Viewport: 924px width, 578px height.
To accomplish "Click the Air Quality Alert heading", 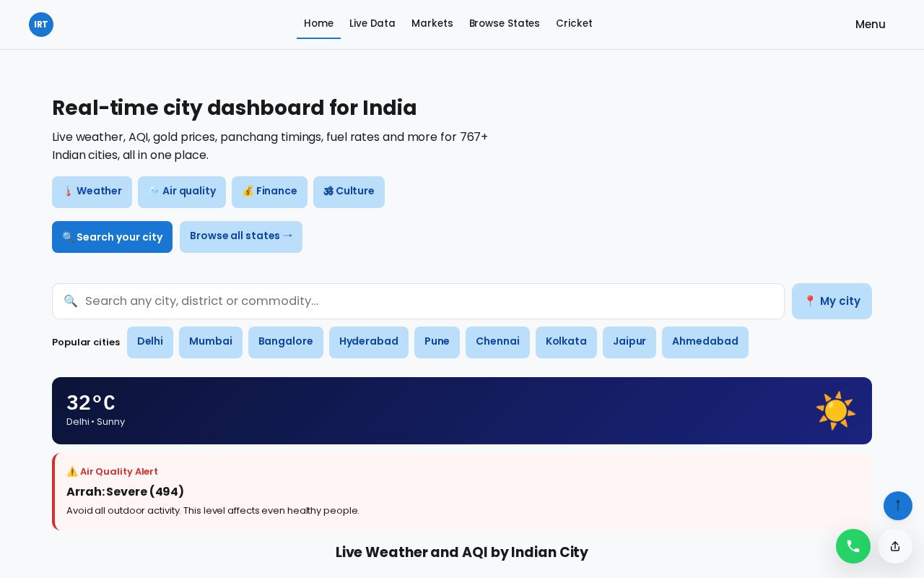I will click(x=112, y=472).
